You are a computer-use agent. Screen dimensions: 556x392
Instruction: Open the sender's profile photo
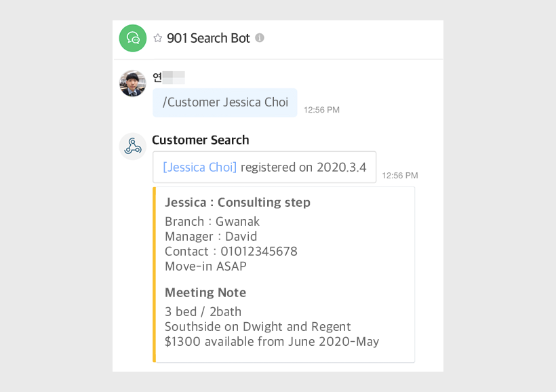(133, 83)
